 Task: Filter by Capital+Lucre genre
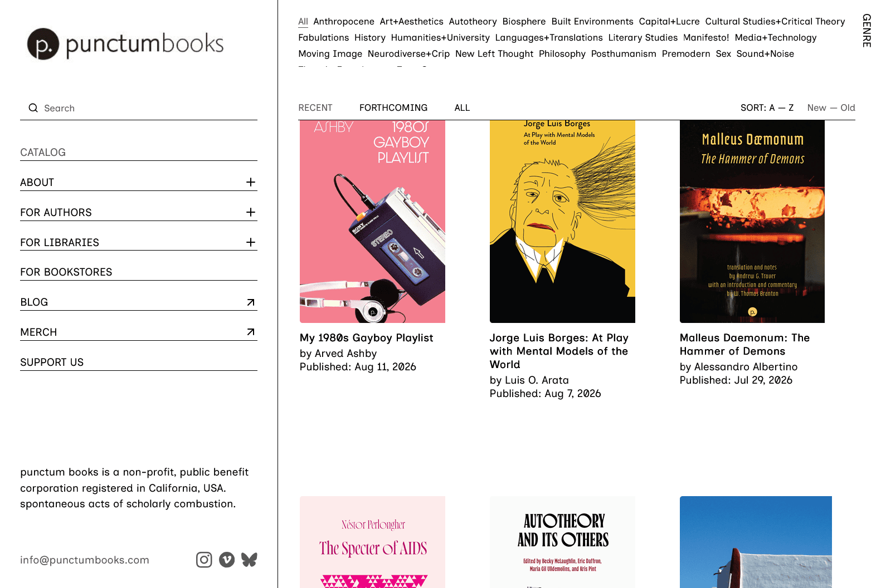[669, 22]
